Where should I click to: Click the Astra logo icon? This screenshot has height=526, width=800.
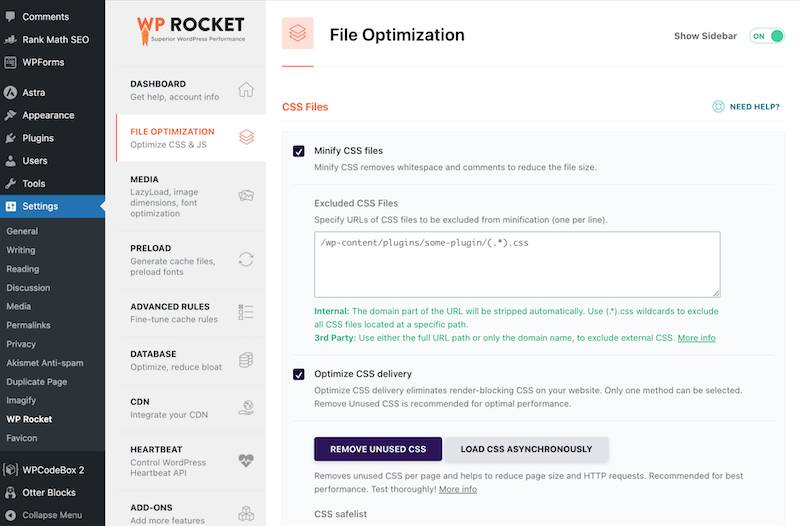10,92
